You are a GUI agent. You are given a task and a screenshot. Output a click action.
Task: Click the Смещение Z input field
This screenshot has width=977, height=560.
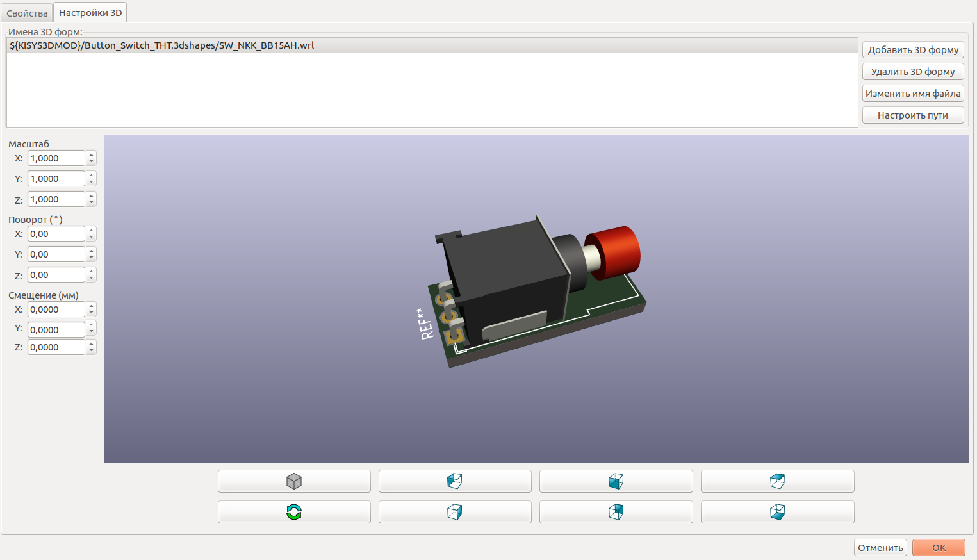(x=56, y=347)
